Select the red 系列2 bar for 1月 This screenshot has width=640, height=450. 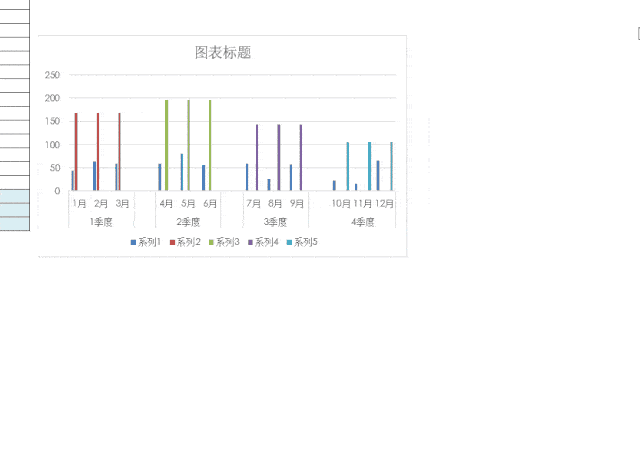(x=76, y=151)
